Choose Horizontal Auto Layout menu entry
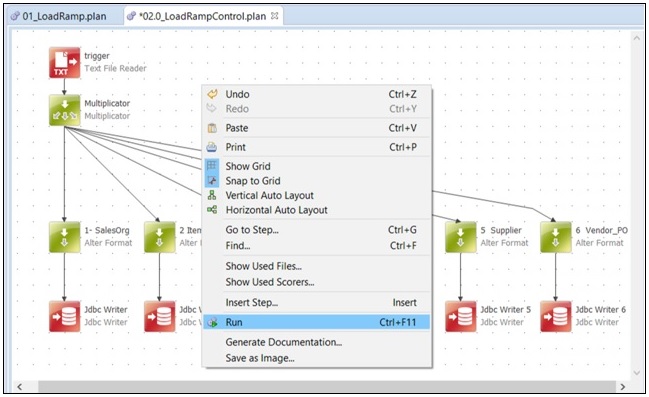The height and width of the screenshot is (397, 649). [317, 210]
